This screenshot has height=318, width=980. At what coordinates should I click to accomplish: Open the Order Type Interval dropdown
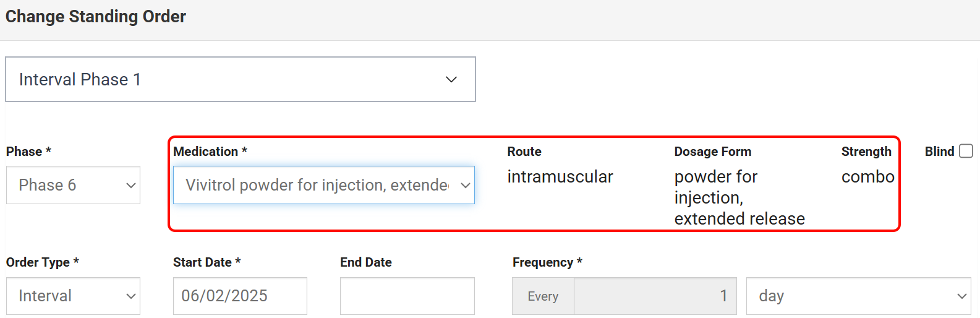pos(73,296)
